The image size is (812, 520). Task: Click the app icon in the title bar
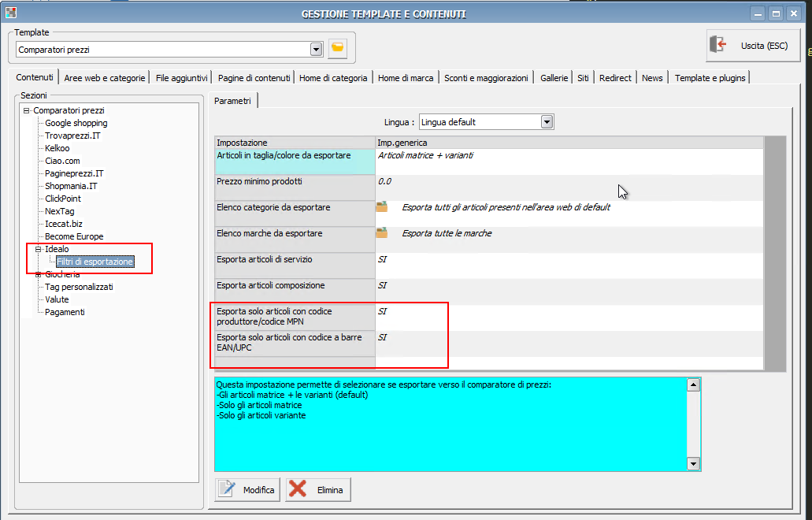11,13
